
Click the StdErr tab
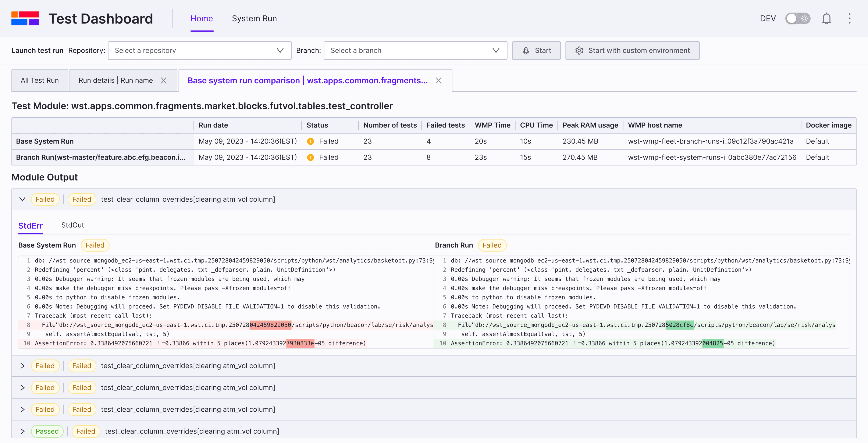coord(30,226)
